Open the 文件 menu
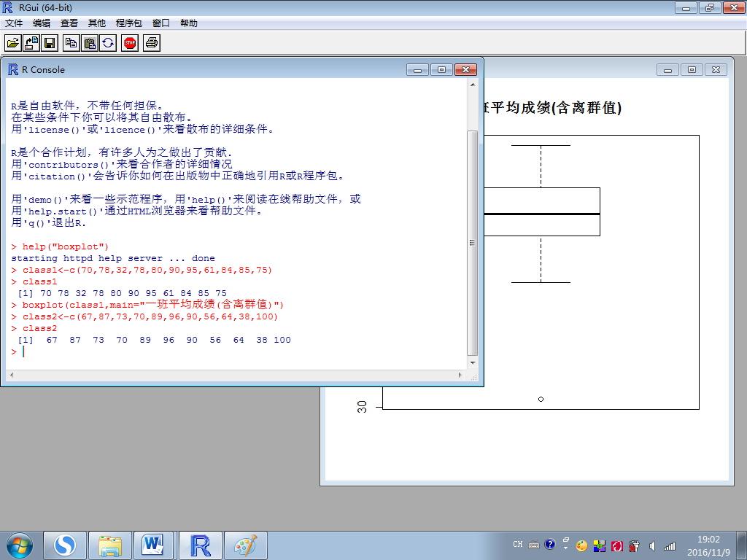This screenshot has height=560, width=747. coord(14,23)
